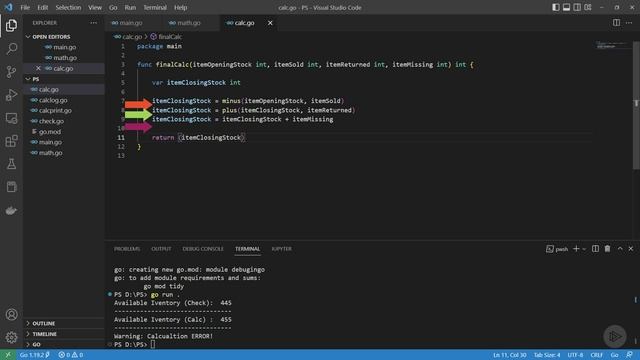Open Remote Explorer icon in activity bar
The height and width of the screenshot is (360, 640).
[11, 118]
